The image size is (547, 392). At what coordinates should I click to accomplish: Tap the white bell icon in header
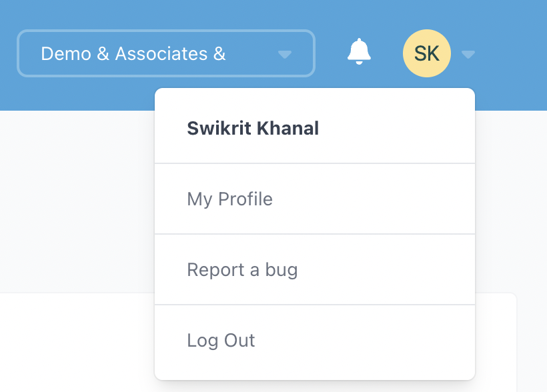pyautogui.click(x=359, y=51)
